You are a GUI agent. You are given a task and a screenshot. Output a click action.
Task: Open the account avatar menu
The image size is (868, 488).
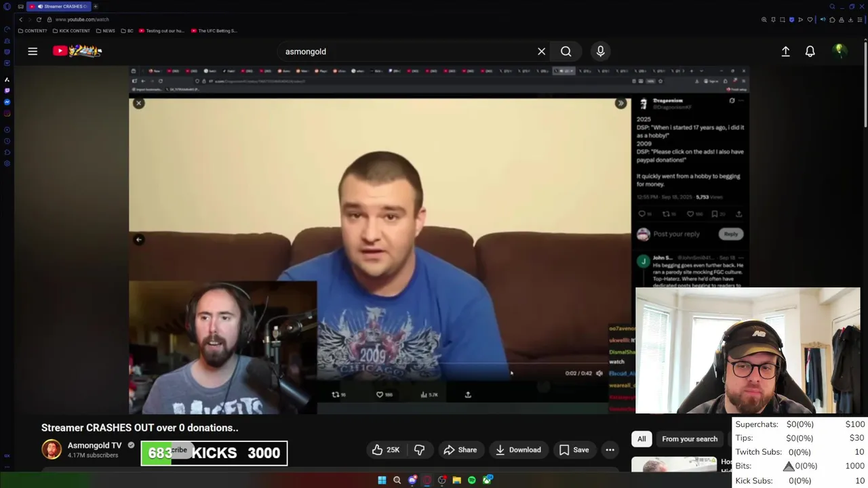(x=840, y=51)
